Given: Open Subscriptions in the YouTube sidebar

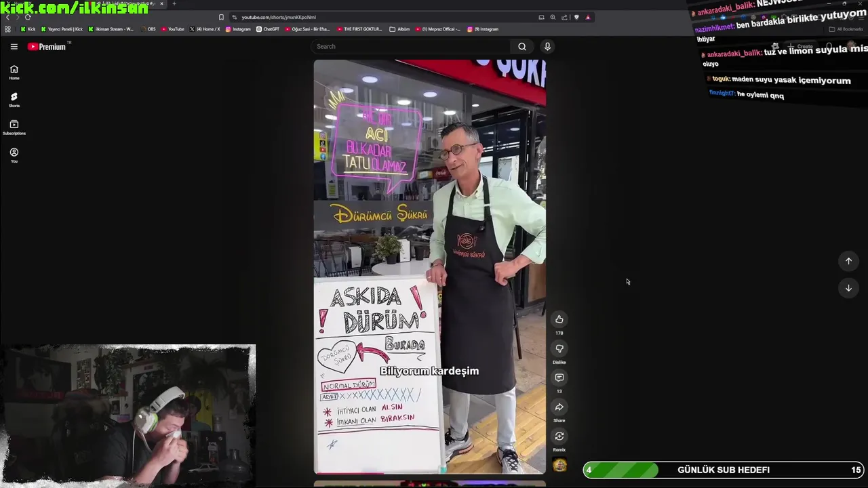Looking at the screenshot, I should 14,127.
